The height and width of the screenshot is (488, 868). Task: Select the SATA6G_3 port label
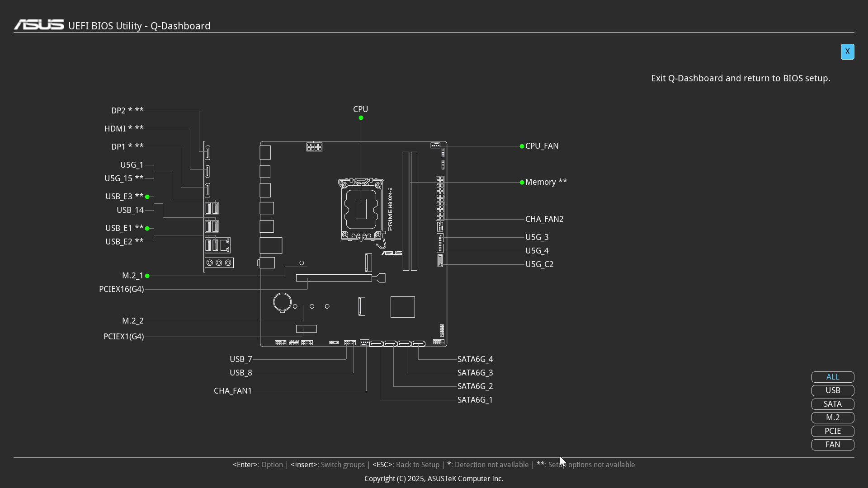[475, 373]
